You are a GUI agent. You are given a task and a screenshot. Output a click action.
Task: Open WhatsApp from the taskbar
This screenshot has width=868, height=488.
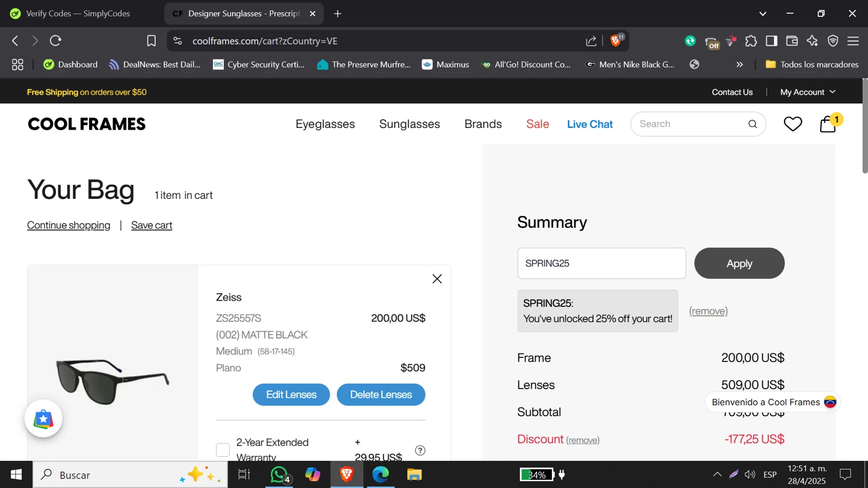[280, 475]
